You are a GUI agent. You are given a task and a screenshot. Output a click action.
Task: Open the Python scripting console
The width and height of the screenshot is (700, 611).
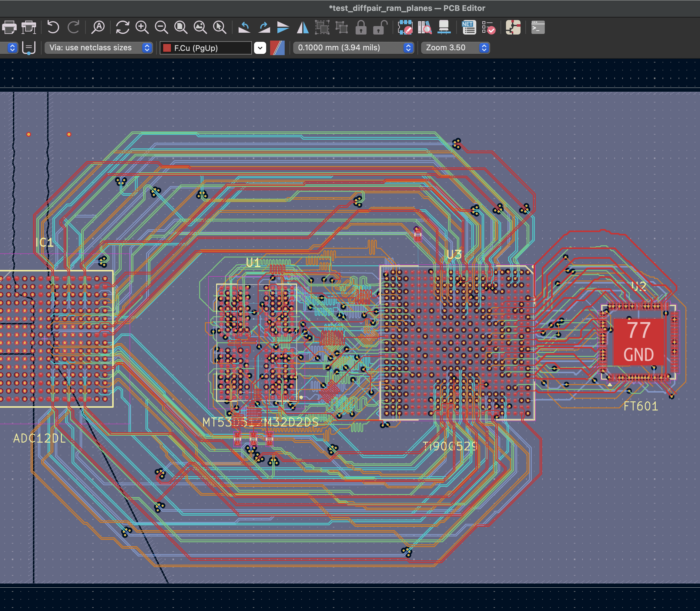tap(538, 27)
